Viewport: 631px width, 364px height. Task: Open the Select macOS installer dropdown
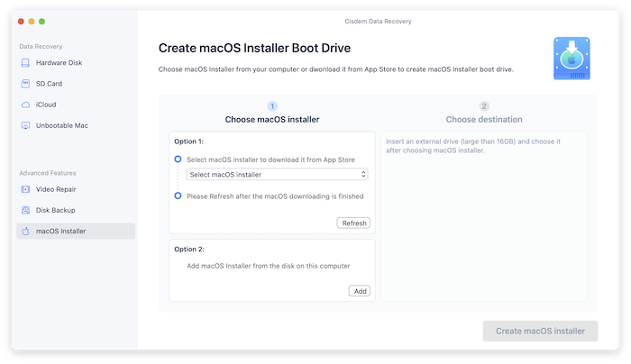coord(276,174)
